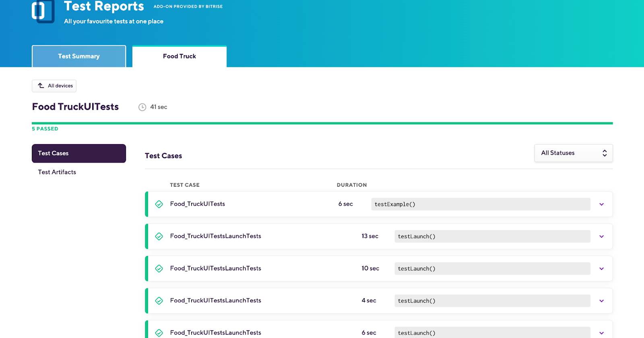Expand the 13 sec testLaunch() row chevron
The image size is (644, 338).
pyautogui.click(x=601, y=237)
